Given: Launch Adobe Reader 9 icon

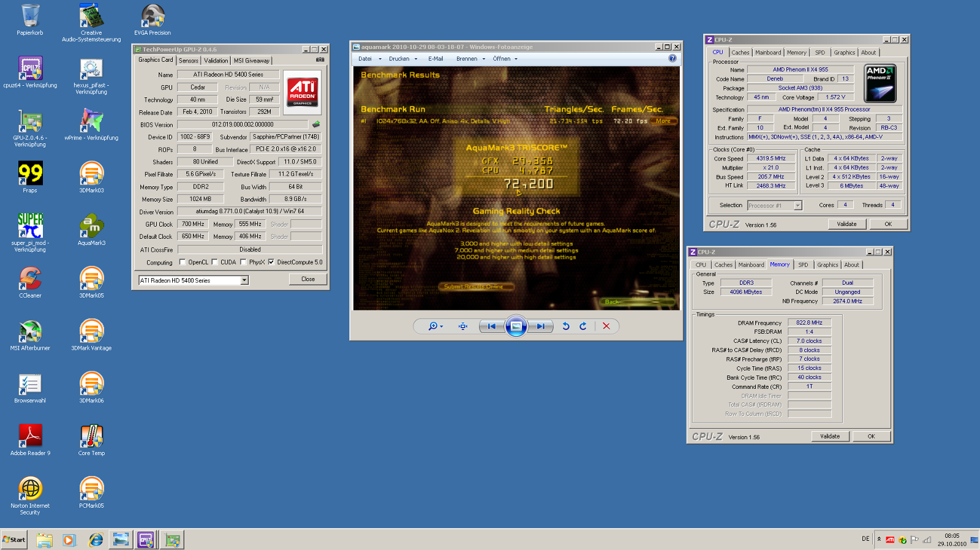Looking at the screenshot, I should coord(30,440).
